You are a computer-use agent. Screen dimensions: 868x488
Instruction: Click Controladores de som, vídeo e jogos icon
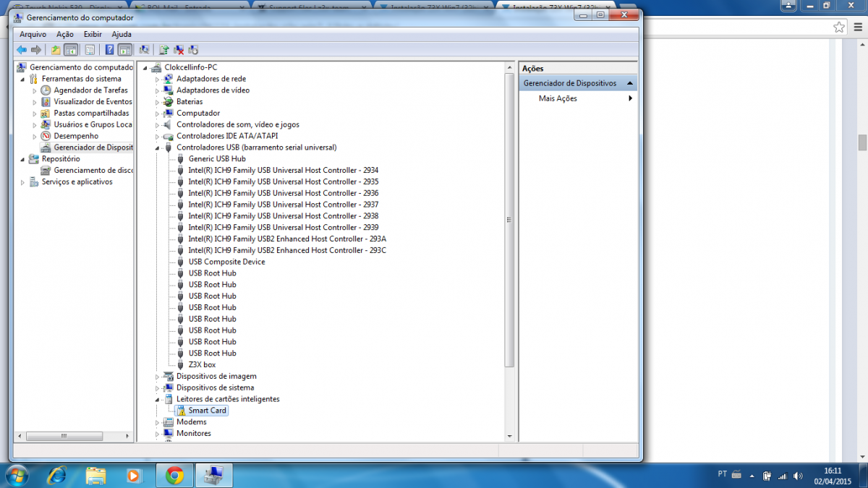coord(169,124)
